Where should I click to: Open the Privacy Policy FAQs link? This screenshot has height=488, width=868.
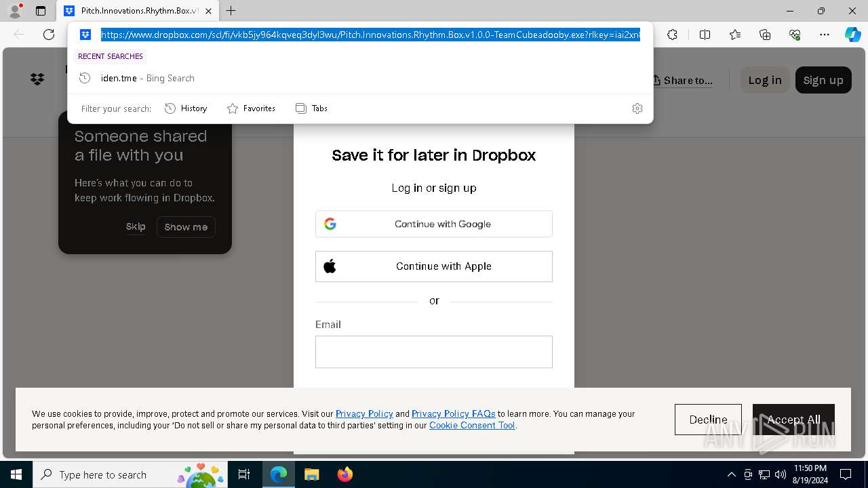point(453,413)
